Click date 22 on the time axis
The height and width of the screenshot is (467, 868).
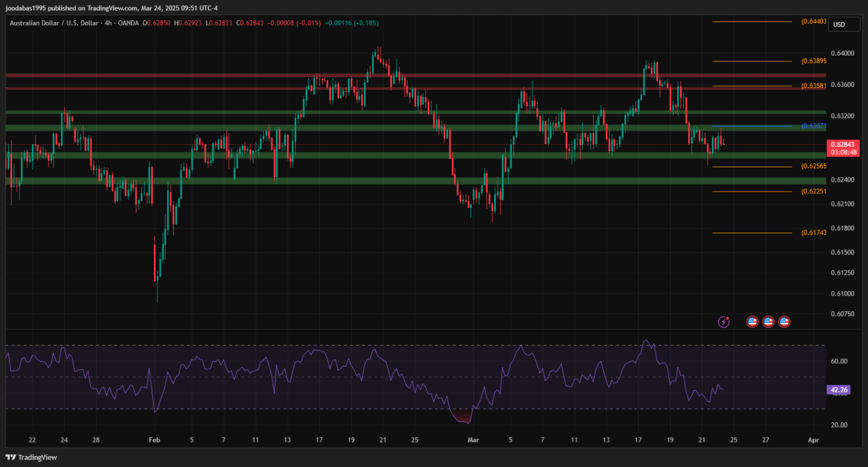32,440
